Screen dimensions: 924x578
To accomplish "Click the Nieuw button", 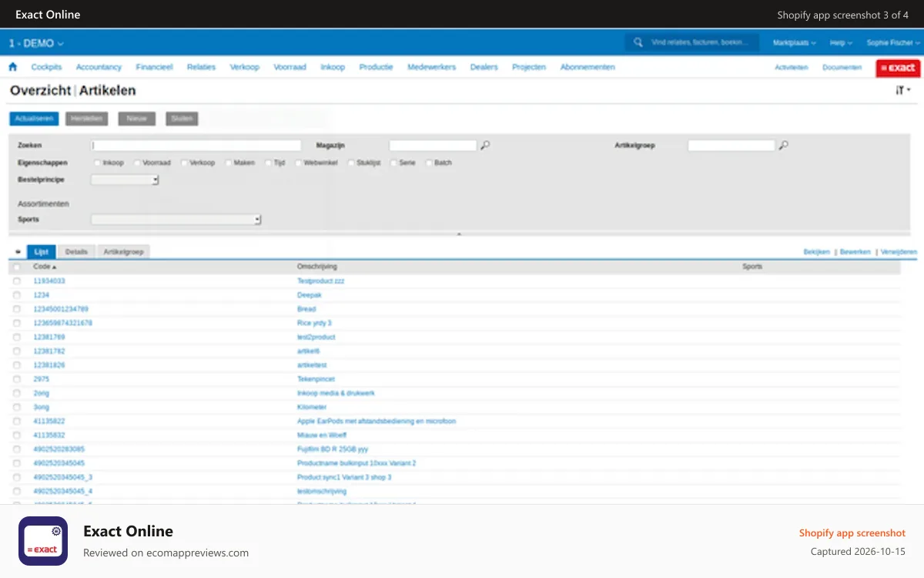I will click(x=136, y=119).
